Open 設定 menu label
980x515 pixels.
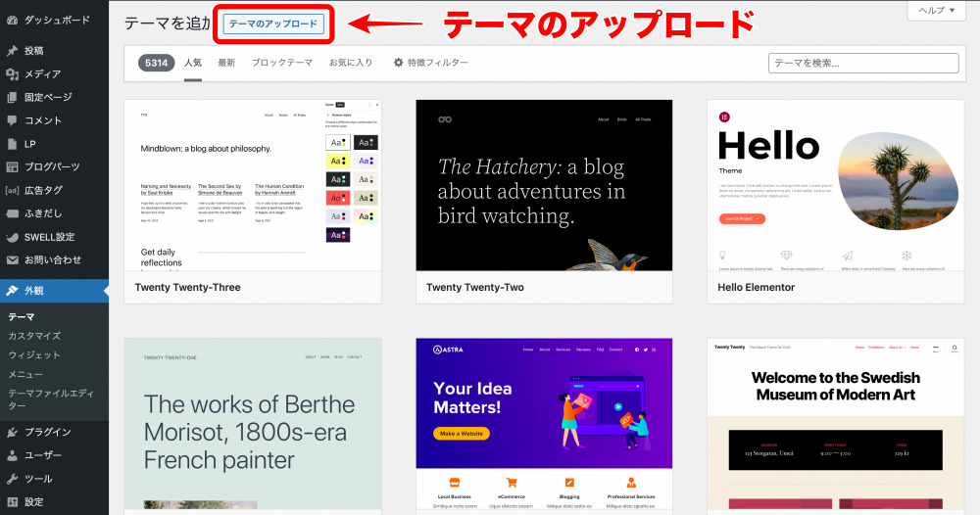[33, 502]
